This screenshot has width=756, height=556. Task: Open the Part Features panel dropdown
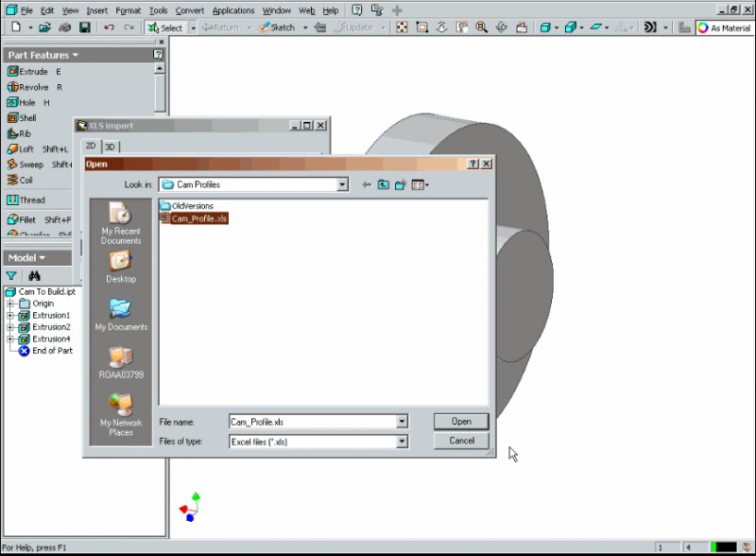[x=43, y=55]
